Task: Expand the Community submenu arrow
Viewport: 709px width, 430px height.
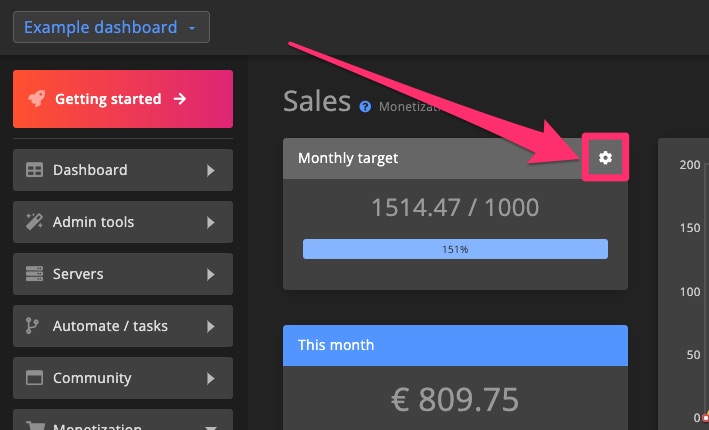Action: [x=210, y=378]
